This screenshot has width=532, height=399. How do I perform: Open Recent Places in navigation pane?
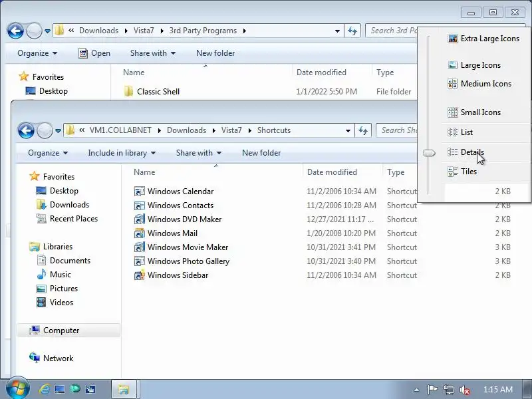[x=67, y=219]
